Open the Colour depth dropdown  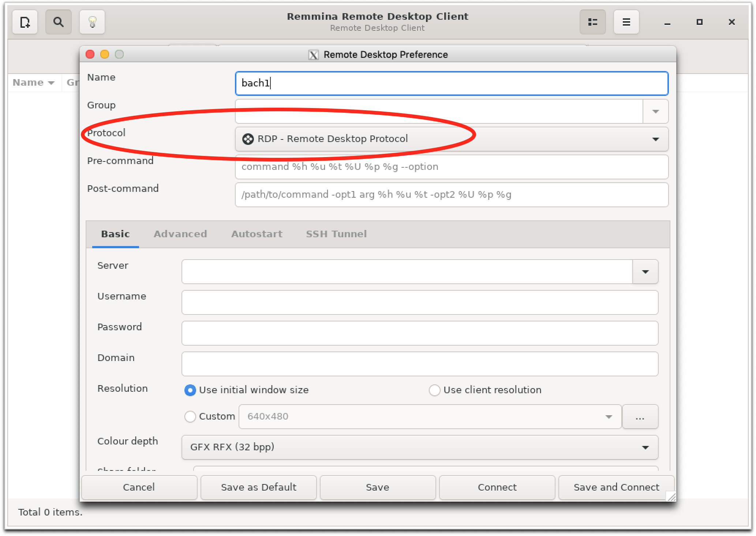coord(419,447)
